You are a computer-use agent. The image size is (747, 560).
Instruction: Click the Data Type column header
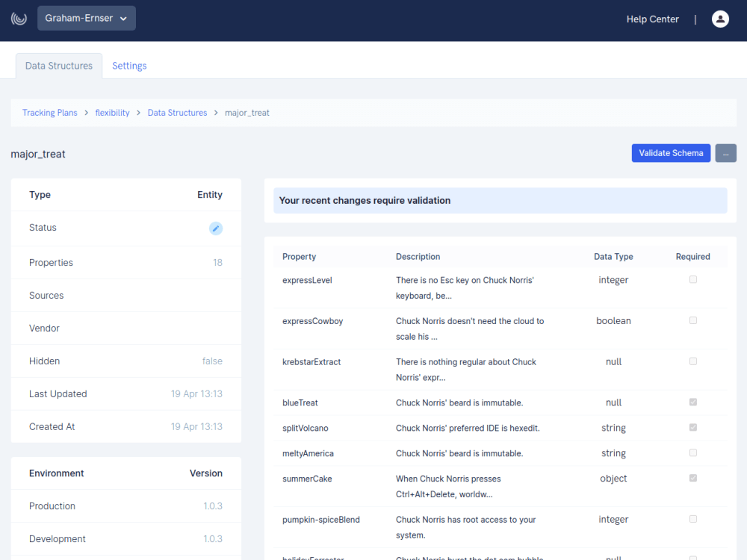[613, 257]
